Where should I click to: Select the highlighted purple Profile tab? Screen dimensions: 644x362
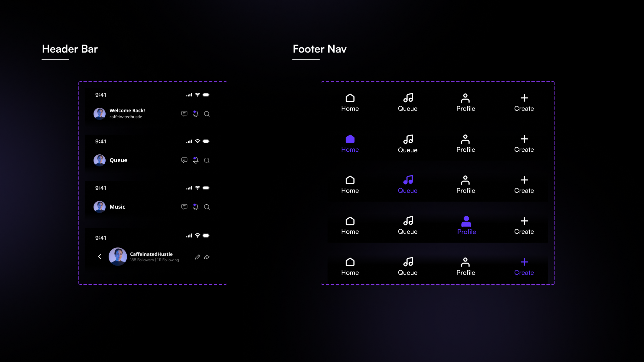(x=466, y=226)
